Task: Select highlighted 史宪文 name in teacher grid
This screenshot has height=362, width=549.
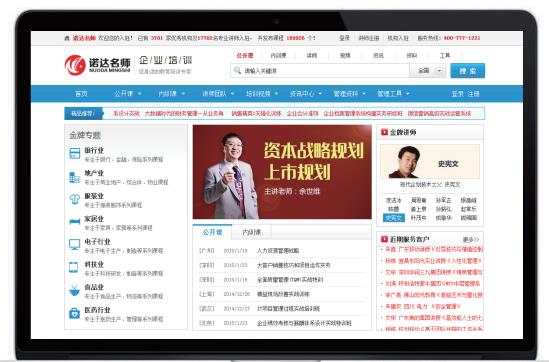Action: pos(394,218)
